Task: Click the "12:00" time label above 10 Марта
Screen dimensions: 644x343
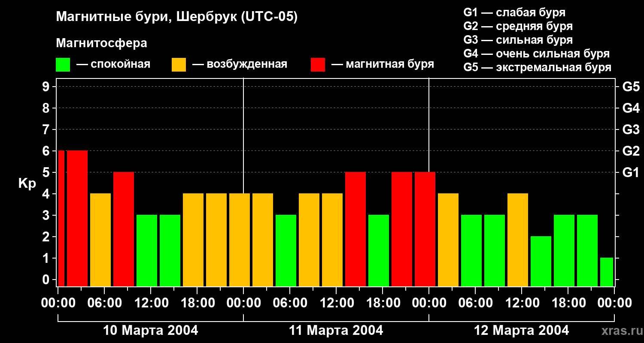Action: coord(151,303)
